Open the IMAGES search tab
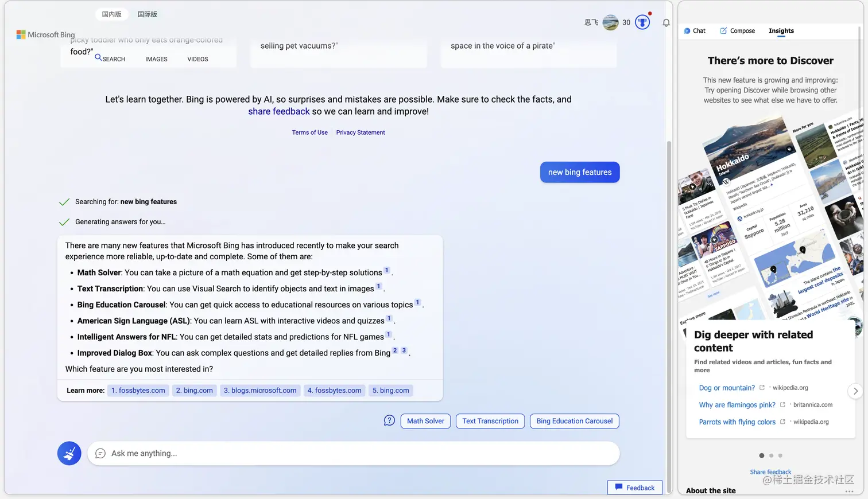The width and height of the screenshot is (868, 499). click(156, 59)
